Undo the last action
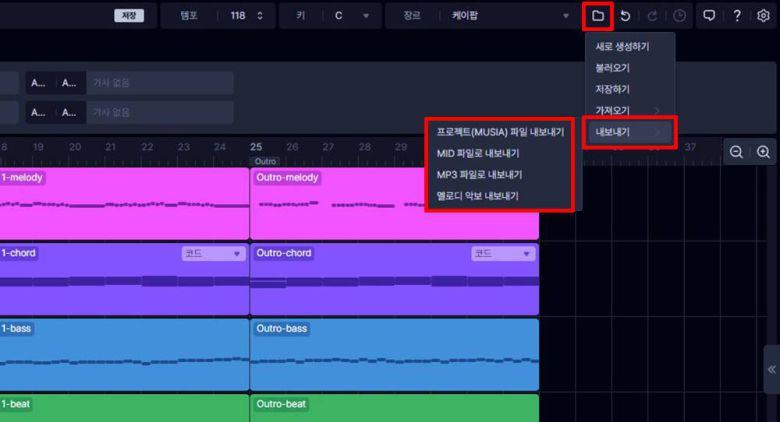 pos(625,16)
